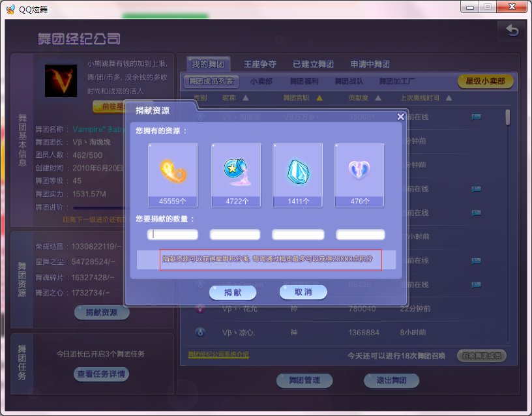The width and height of the screenshot is (532, 416).
Task: Click the back arrow at top right
Action: 512,30
